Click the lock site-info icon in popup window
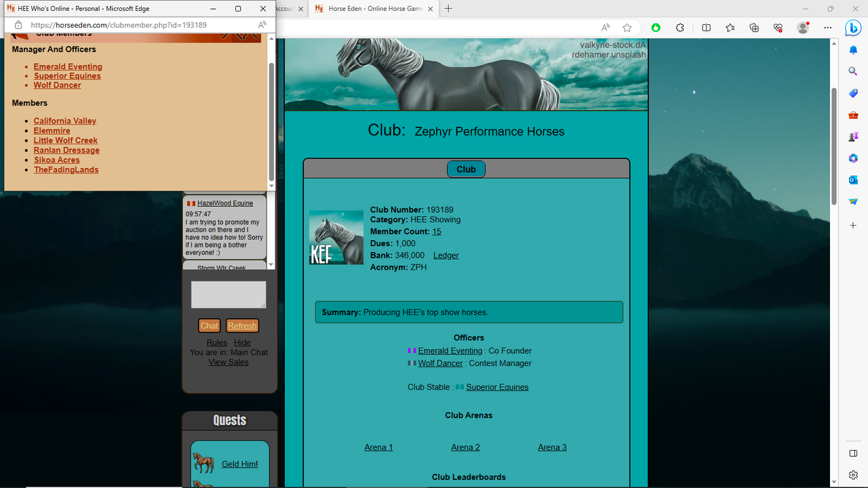This screenshot has height=488, width=868. click(19, 25)
